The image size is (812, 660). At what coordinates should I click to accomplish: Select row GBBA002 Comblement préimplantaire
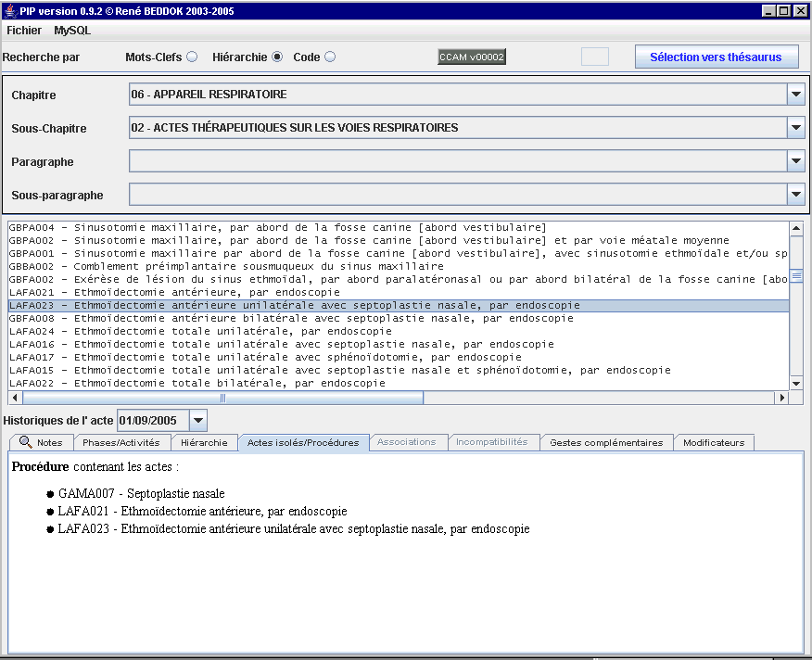[399, 266]
